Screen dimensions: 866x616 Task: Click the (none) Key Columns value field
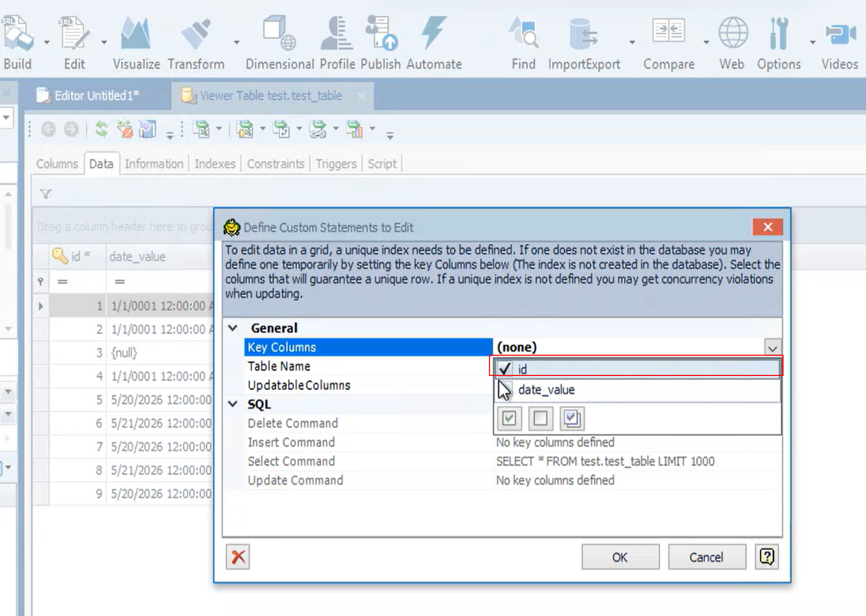pos(628,347)
